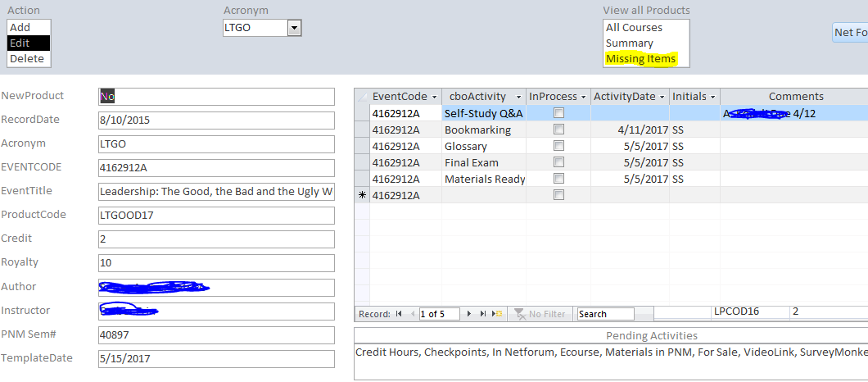Click the navigator Search box
The height and width of the screenshot is (382, 868).
[606, 314]
